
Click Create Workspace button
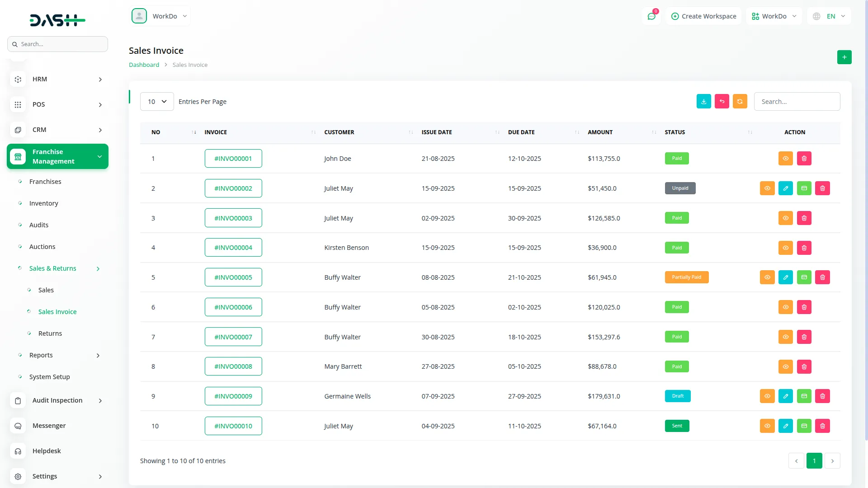click(x=703, y=16)
